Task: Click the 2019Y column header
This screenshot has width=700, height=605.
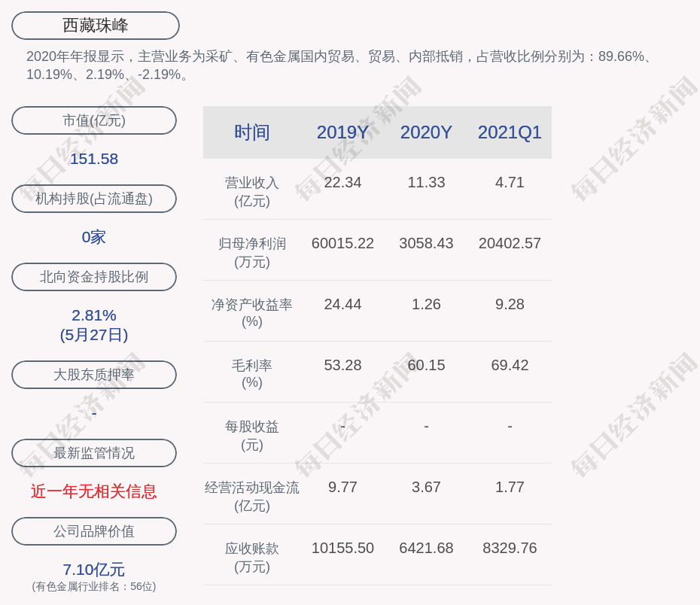Action: 342,132
